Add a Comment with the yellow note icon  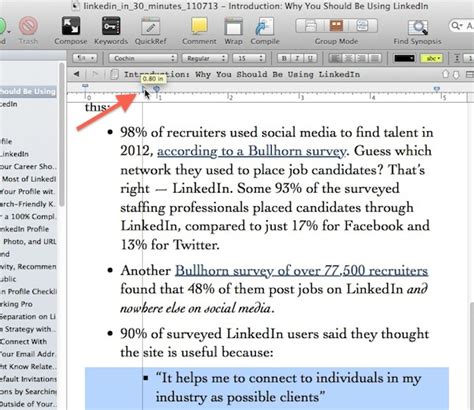click(x=199, y=26)
